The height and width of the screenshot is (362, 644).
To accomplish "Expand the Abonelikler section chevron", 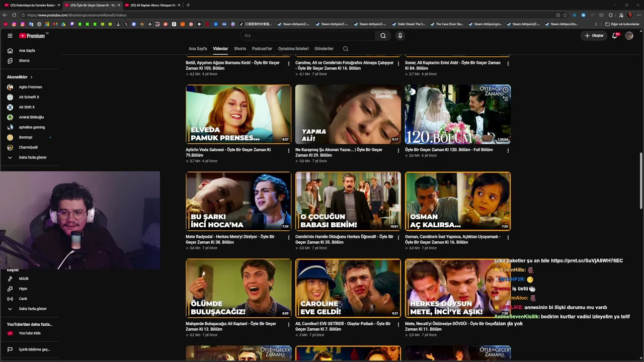I will pos(31,77).
